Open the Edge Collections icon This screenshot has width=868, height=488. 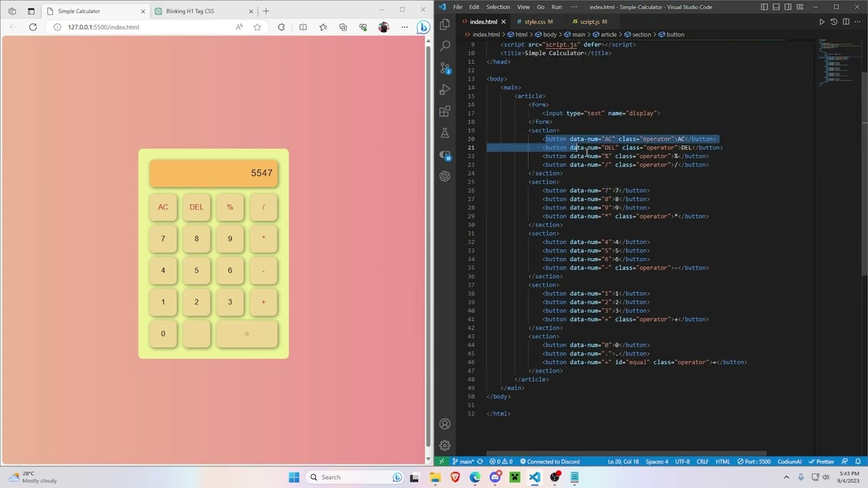[343, 27]
